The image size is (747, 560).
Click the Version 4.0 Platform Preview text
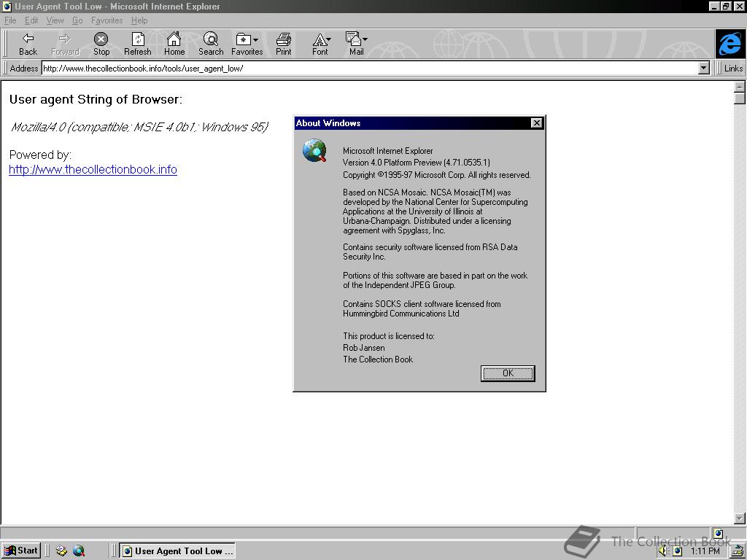[x=417, y=163]
